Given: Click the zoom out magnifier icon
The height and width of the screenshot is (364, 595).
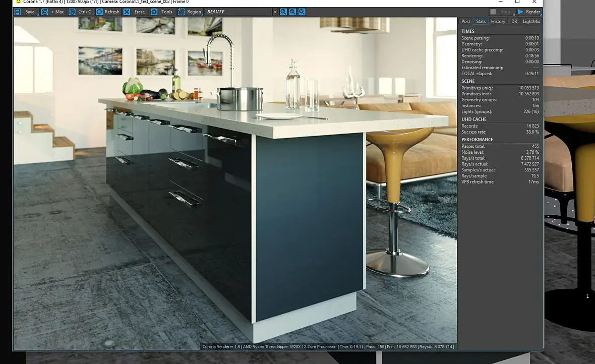Looking at the screenshot, I should [292, 12].
